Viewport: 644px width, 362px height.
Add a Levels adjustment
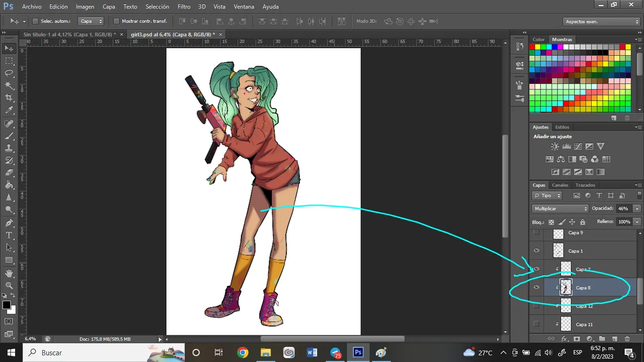[567, 147]
